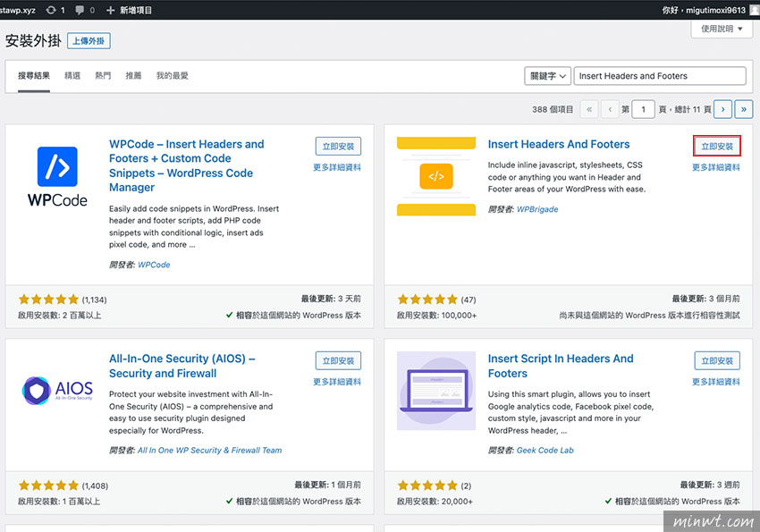The height and width of the screenshot is (532, 760).
Task: Open 更多詳細資料 for All-In-One Security
Action: tap(337, 383)
